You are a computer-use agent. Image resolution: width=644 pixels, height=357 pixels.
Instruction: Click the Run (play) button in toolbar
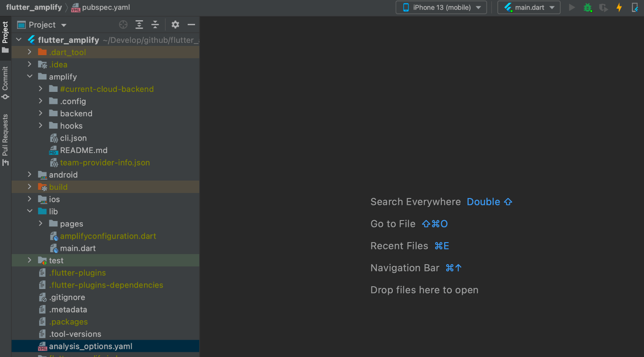pos(572,7)
